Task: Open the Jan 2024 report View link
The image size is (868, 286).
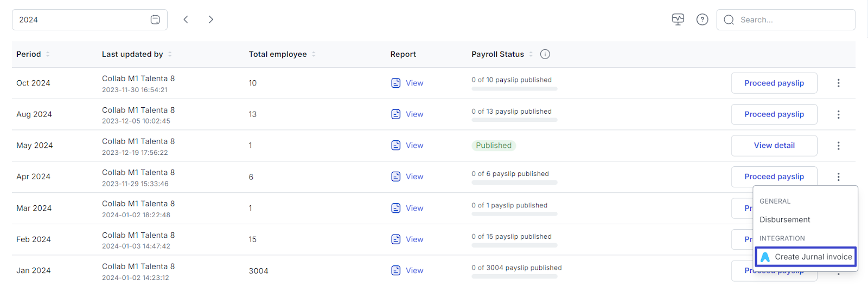Action: pyautogui.click(x=407, y=270)
